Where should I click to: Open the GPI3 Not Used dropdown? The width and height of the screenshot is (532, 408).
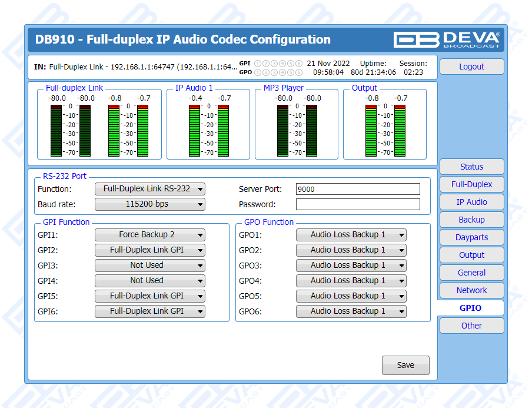[149, 266]
